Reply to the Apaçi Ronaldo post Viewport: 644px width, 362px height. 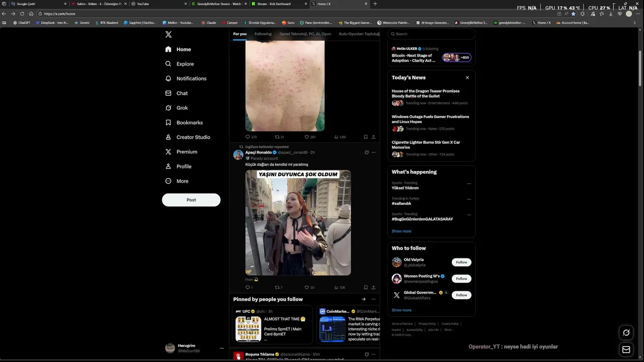tap(249, 288)
